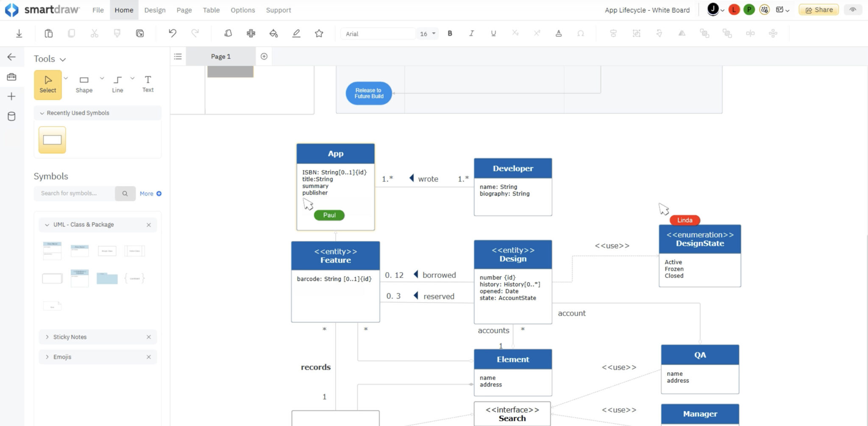This screenshot has height=426, width=868.
Task: Toggle underline formatting
Action: tap(493, 33)
